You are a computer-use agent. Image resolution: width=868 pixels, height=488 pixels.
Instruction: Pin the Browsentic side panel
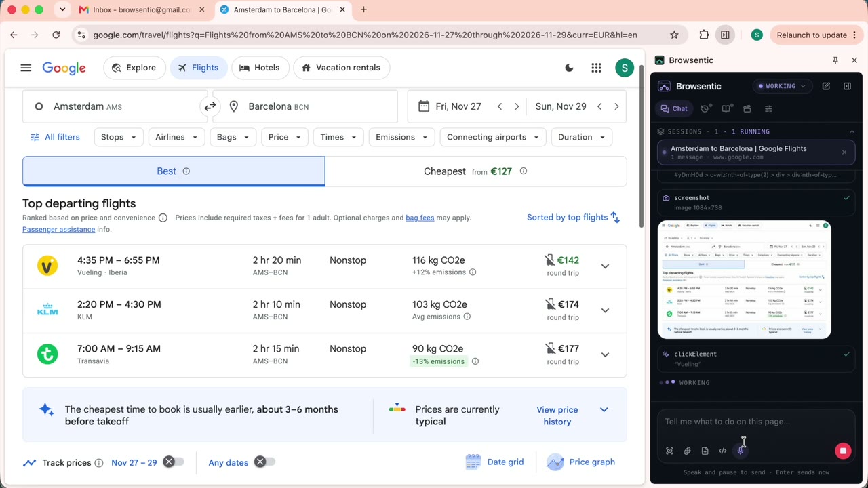835,60
